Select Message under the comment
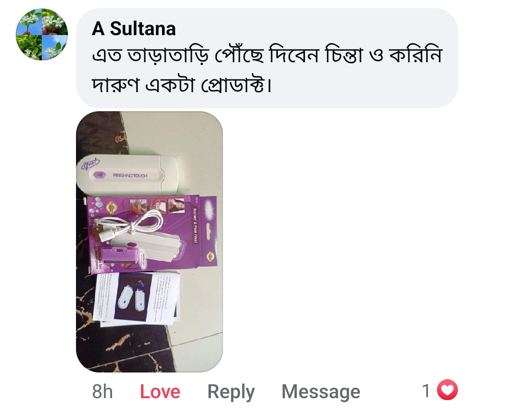 [321, 391]
